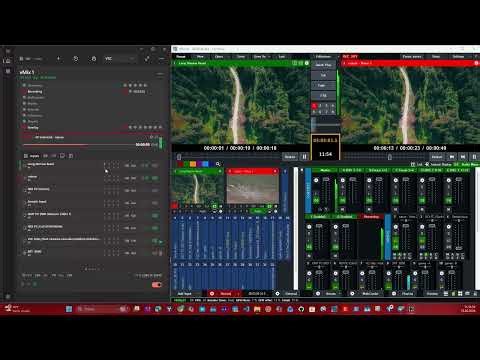Open GitHub Desktop icon on taskbar

click(301, 309)
